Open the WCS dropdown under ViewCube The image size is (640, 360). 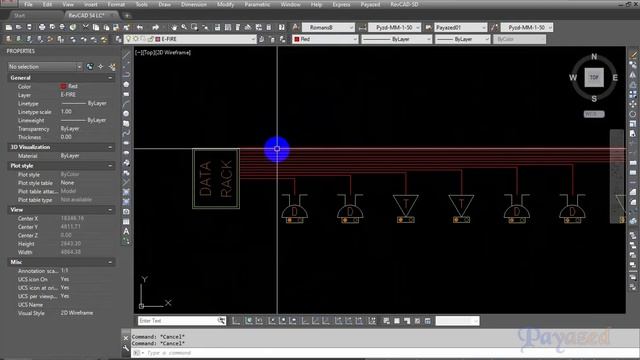(594, 114)
